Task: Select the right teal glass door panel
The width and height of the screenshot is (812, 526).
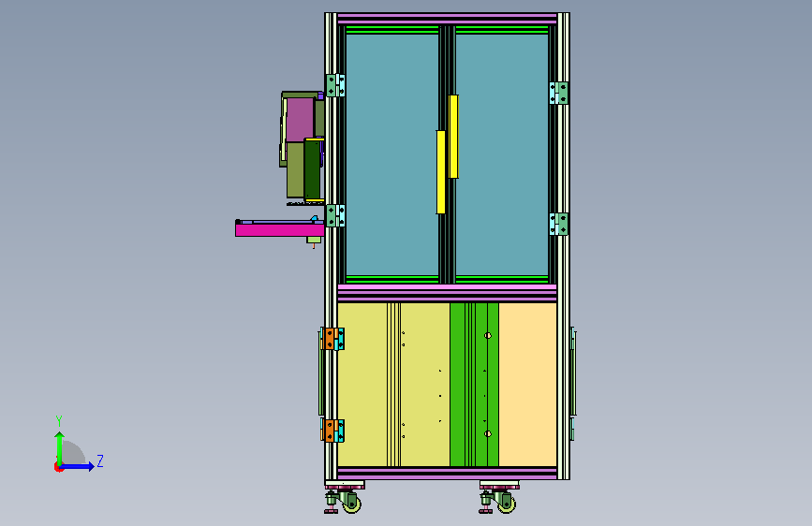Action: click(502, 154)
